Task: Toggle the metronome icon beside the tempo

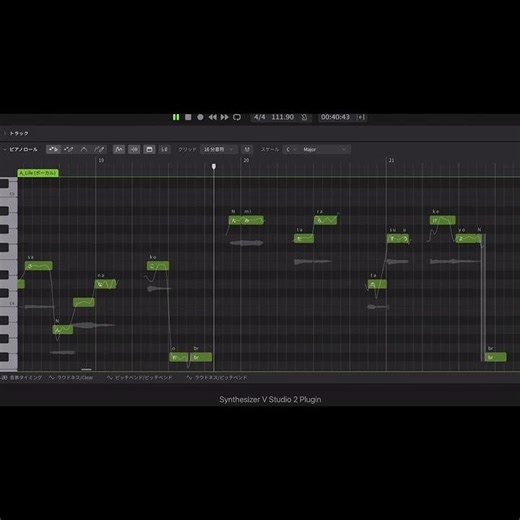Action: pos(304,117)
